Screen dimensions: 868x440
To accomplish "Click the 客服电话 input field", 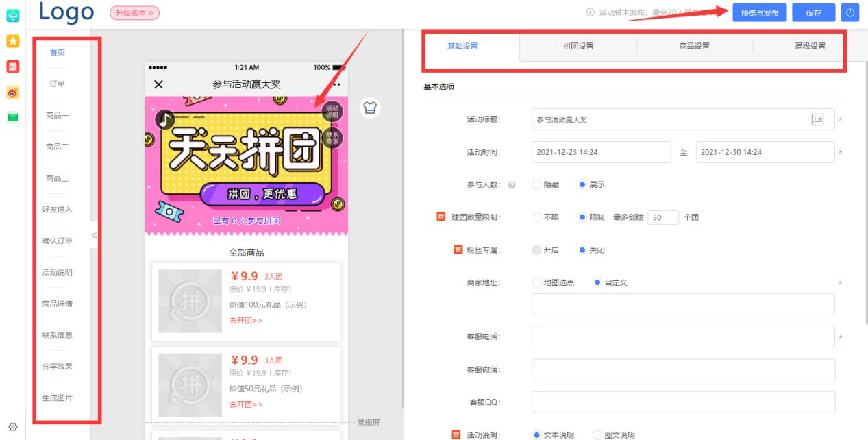I will [x=683, y=337].
